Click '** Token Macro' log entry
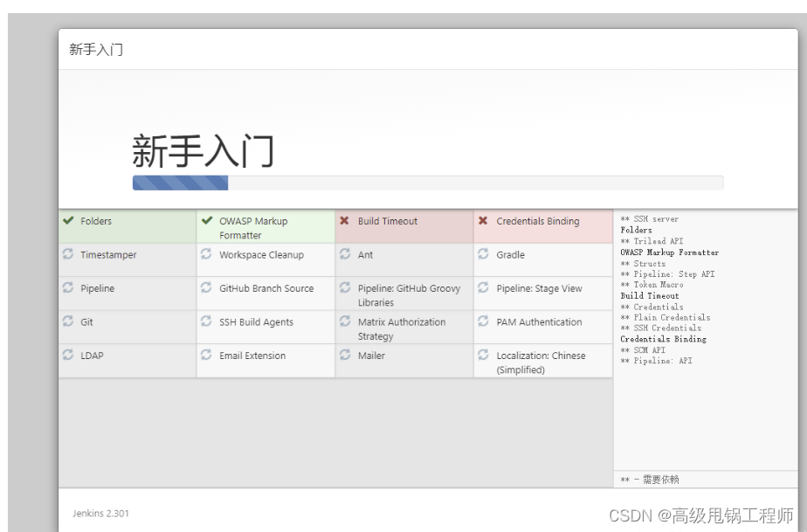Screen dimensions: 807x532 click(652, 285)
